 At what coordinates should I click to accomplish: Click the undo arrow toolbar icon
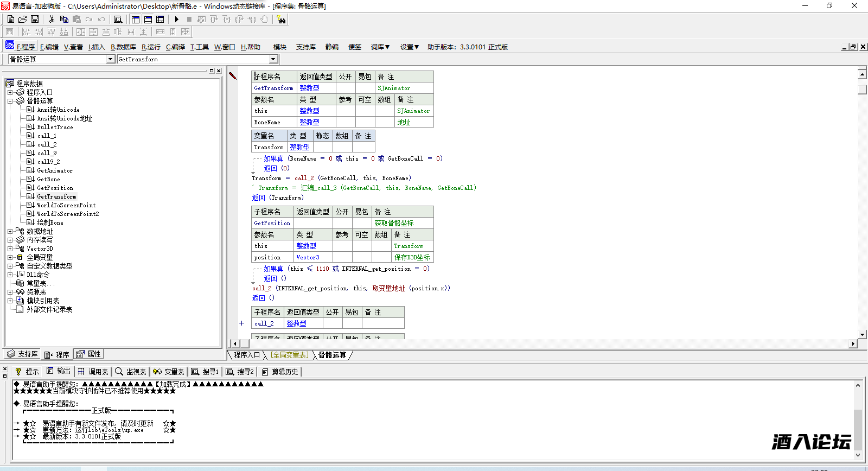click(101, 19)
